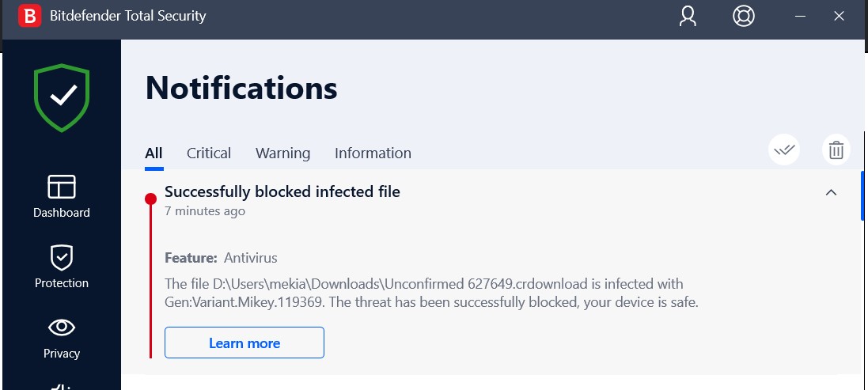Open the Dashboard icon in sidebar

pos(62,187)
